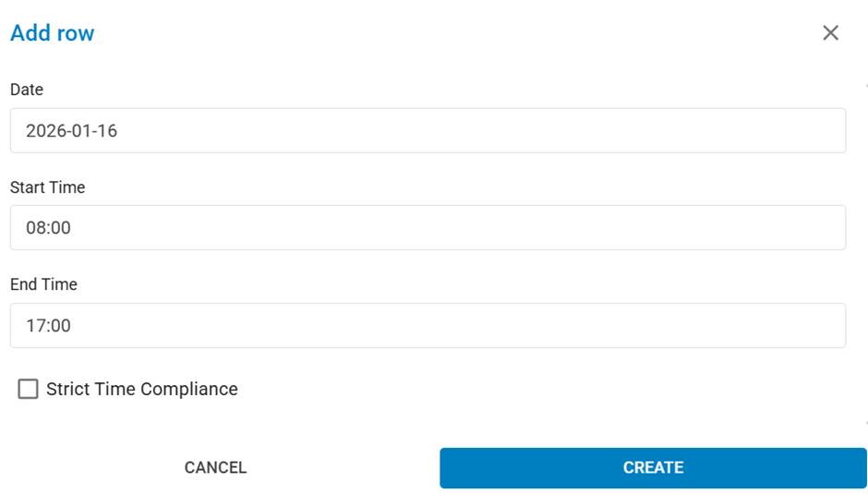Image resolution: width=868 pixels, height=494 pixels.
Task: Click the 08:00 start time value
Action: (48, 227)
